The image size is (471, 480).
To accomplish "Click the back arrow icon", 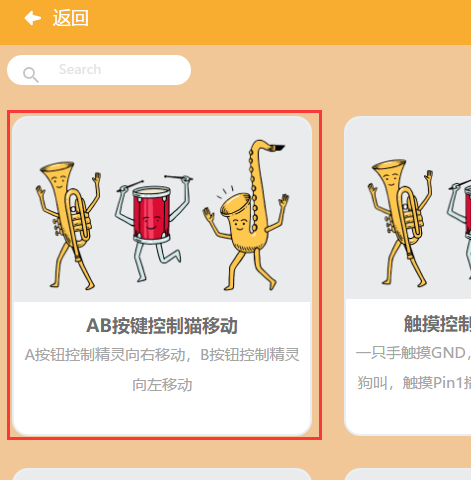I will [x=33, y=18].
